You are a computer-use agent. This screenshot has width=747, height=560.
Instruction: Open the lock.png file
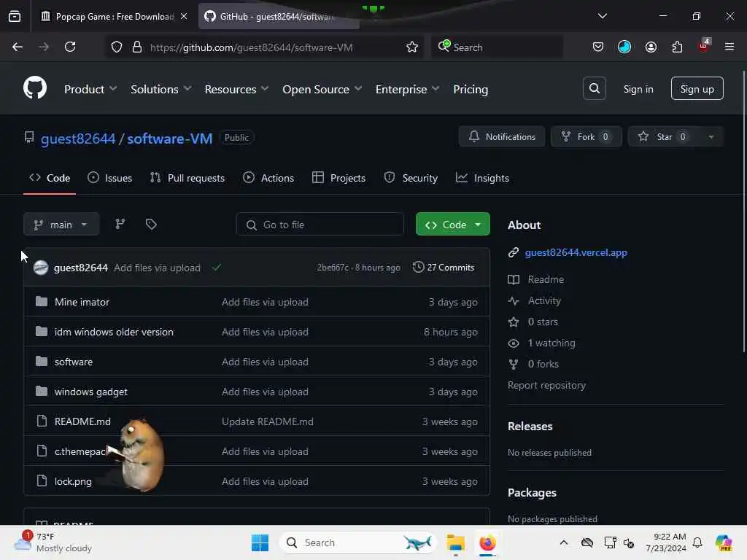pos(73,481)
